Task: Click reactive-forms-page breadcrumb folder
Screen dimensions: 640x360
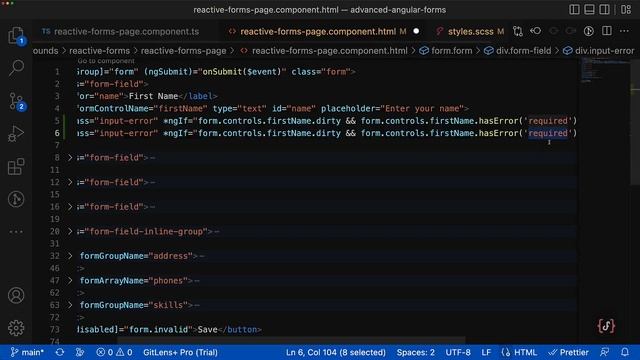Action: click(183, 51)
